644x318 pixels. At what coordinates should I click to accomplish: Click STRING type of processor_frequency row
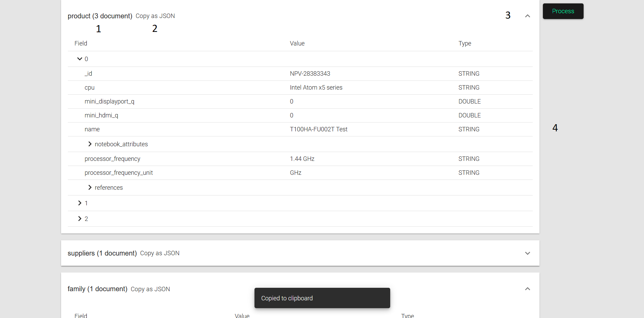[x=469, y=159]
